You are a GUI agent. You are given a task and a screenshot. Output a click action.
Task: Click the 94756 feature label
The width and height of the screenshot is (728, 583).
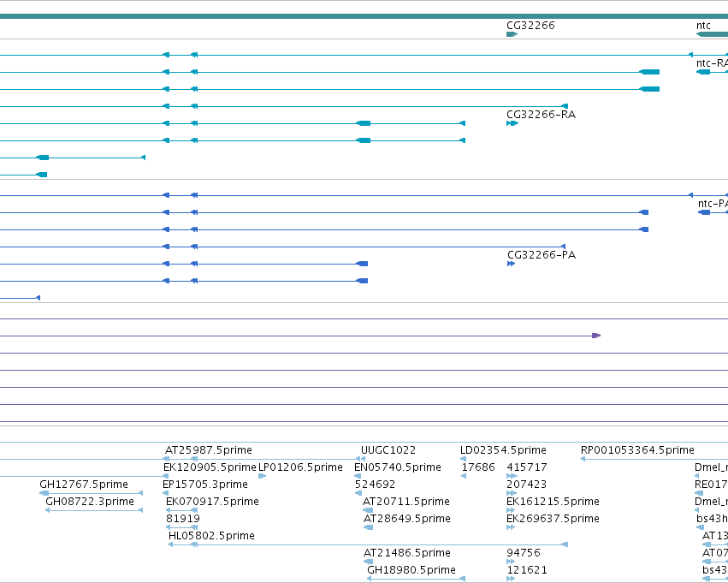(x=524, y=553)
